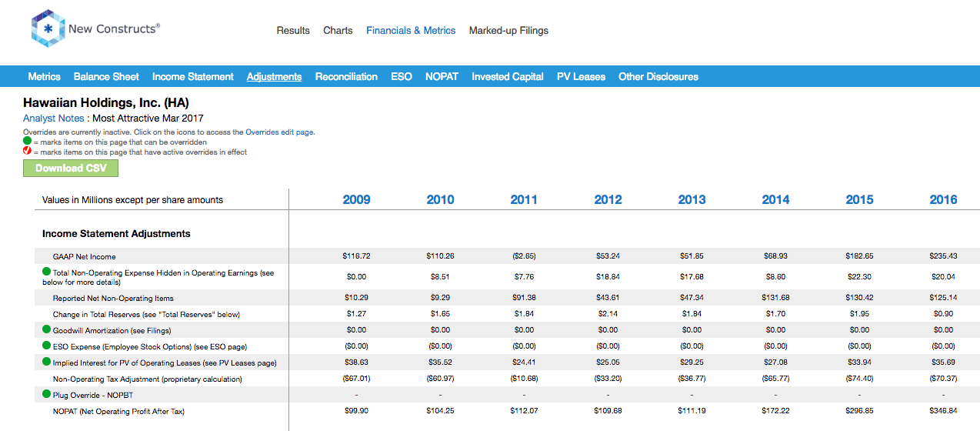Image resolution: width=980 pixels, height=431 pixels.
Task: Switch to the Income Statement tab
Action: [x=193, y=76]
